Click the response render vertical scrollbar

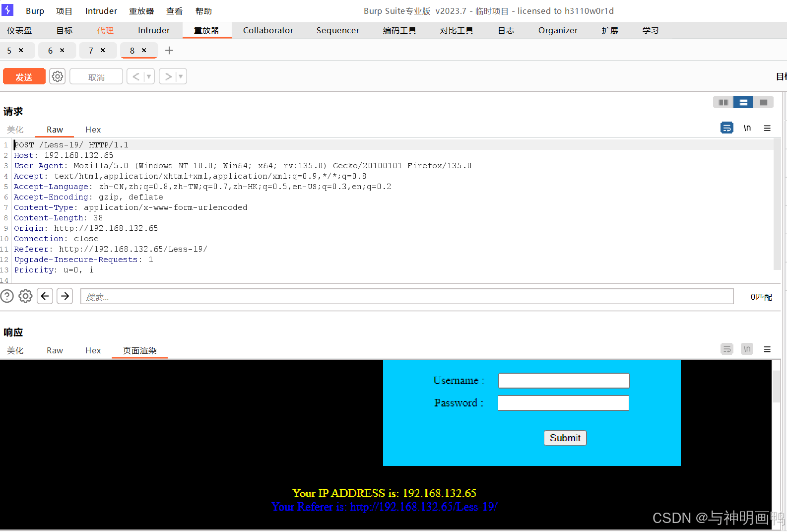pyautogui.click(x=777, y=387)
